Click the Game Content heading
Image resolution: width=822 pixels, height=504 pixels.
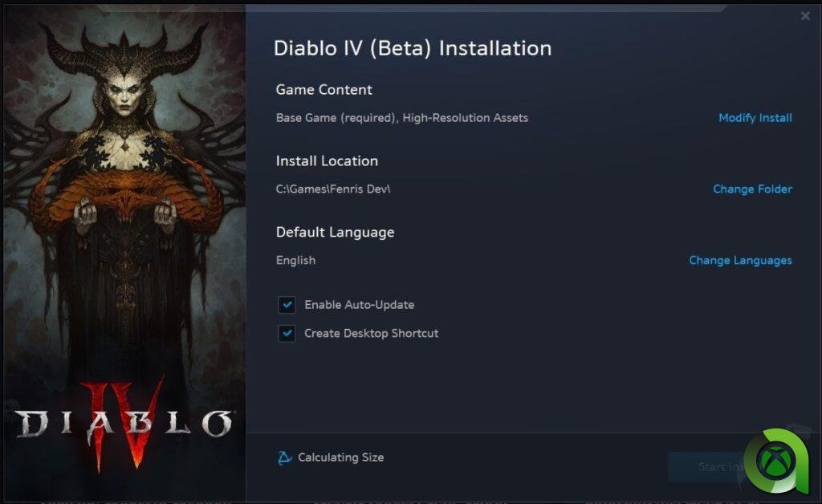point(324,90)
